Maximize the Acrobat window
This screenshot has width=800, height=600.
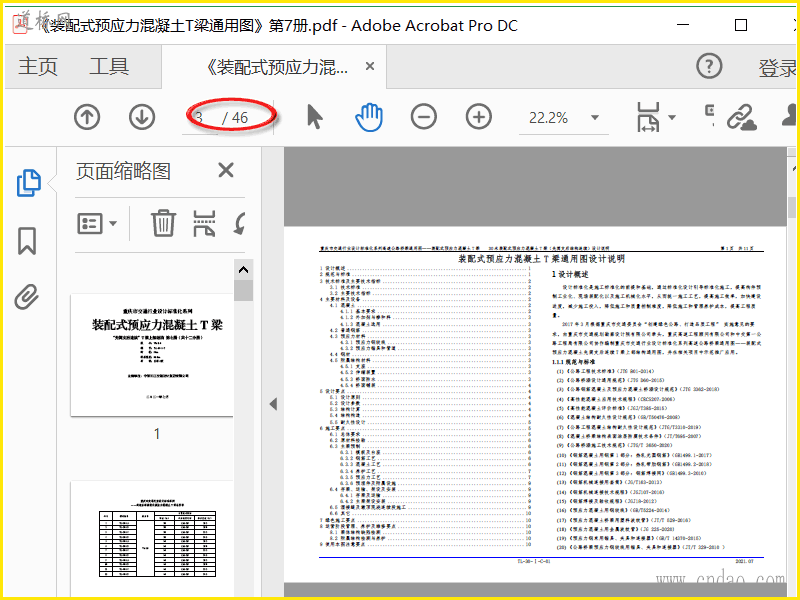[741, 25]
